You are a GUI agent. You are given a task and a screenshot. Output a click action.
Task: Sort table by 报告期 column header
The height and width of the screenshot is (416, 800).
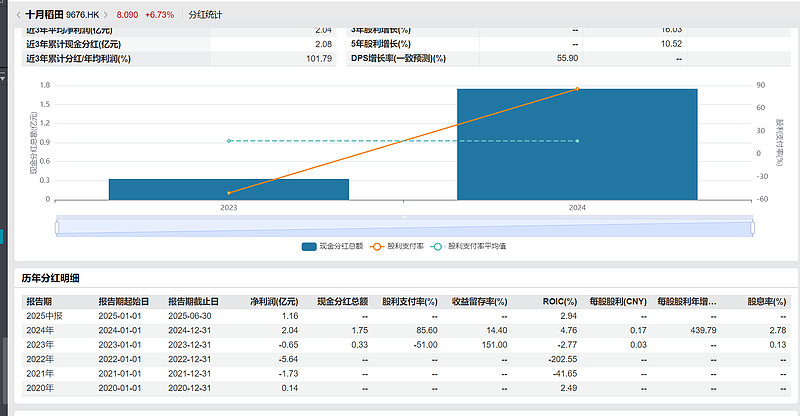[40, 301]
